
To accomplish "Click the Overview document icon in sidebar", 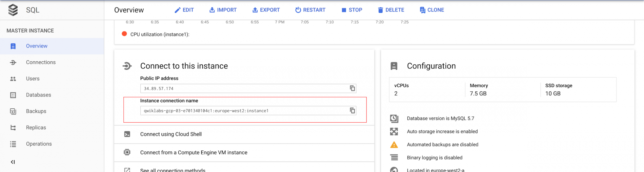I will click(13, 46).
